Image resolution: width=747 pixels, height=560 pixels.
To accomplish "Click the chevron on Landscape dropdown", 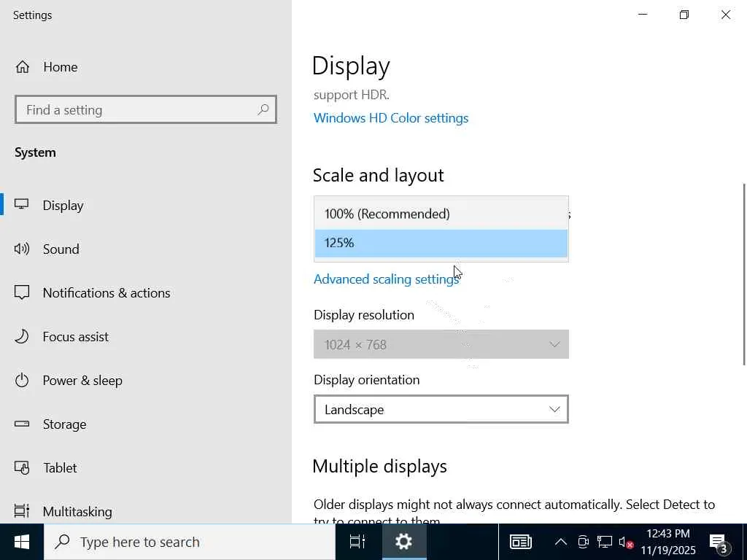I will pos(554,410).
